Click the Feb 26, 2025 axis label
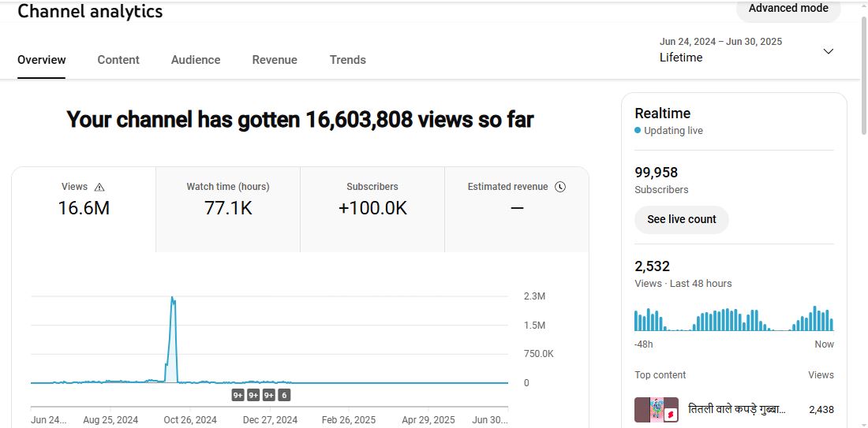The image size is (868, 428). click(349, 419)
